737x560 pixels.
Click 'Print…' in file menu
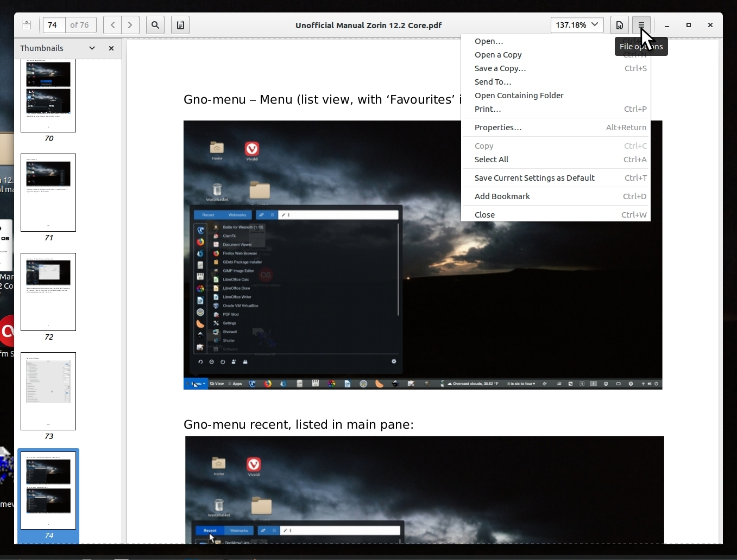(x=488, y=109)
